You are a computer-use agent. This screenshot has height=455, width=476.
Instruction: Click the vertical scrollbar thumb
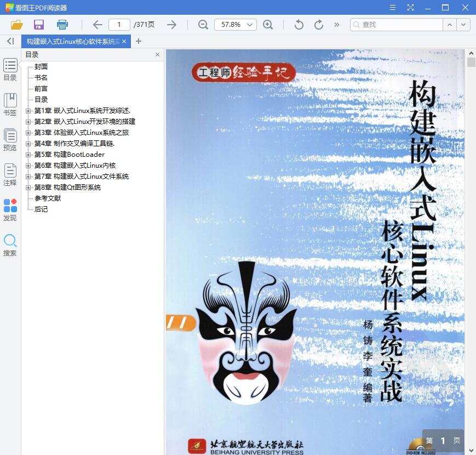coord(471,62)
